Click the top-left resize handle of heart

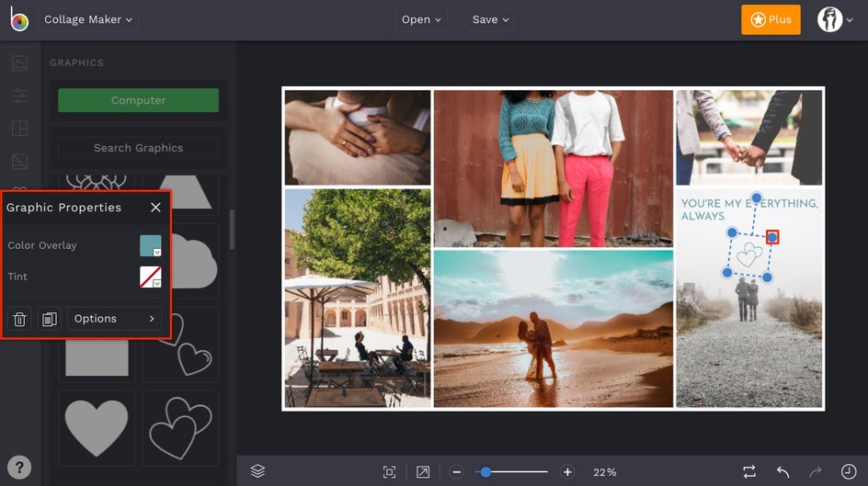(732, 232)
